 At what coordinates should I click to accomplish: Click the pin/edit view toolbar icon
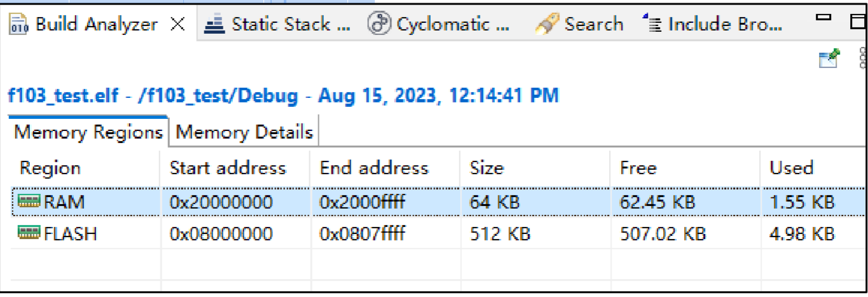coord(829,58)
